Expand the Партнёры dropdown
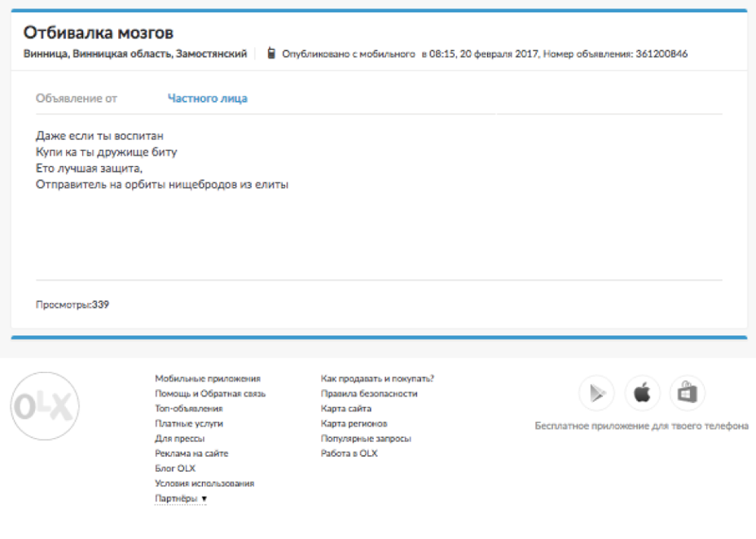Screen dimensions: 756x539 click(181, 498)
